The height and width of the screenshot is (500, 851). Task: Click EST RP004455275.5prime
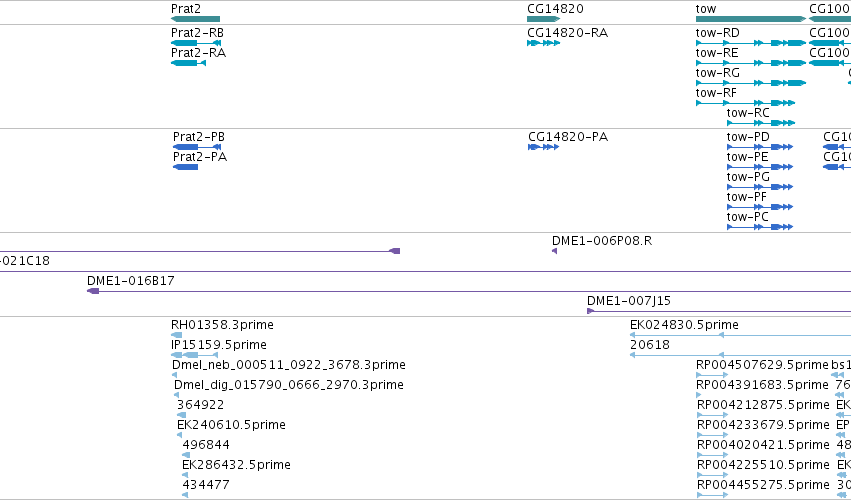point(713,495)
